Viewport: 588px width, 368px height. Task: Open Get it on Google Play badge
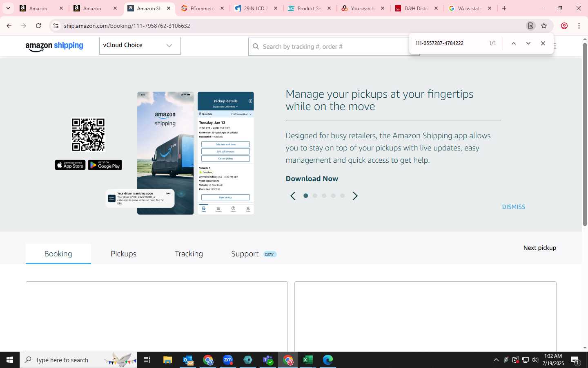click(105, 165)
